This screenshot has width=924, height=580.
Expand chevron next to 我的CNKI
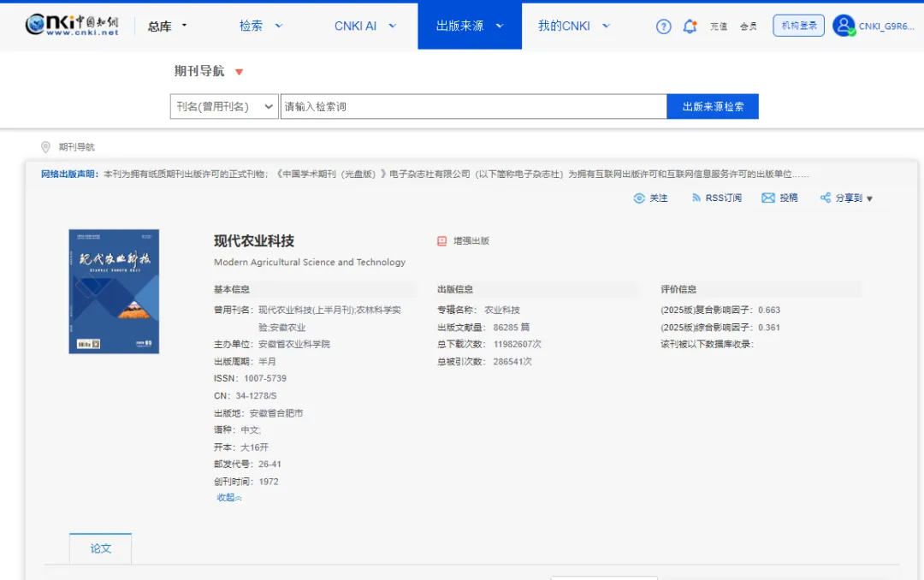606,26
